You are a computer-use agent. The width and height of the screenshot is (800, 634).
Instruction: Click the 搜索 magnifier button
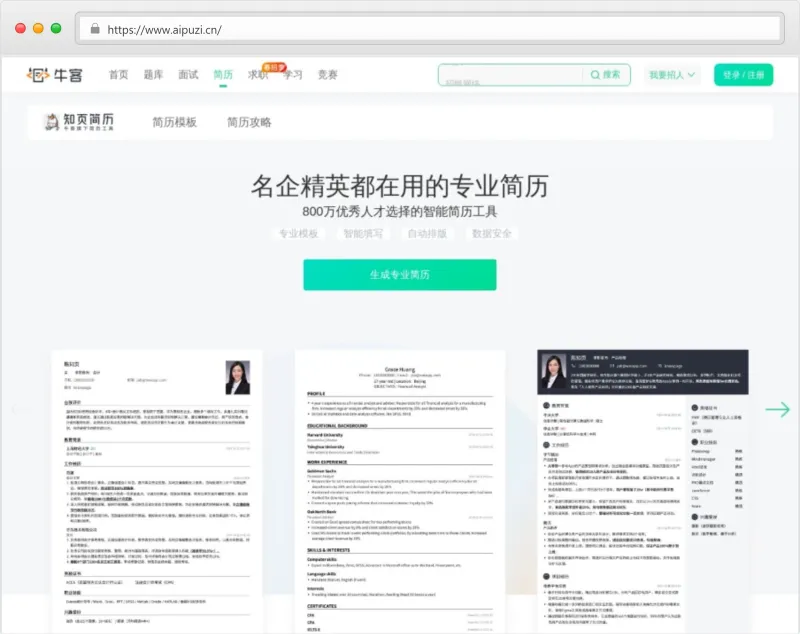(606, 75)
